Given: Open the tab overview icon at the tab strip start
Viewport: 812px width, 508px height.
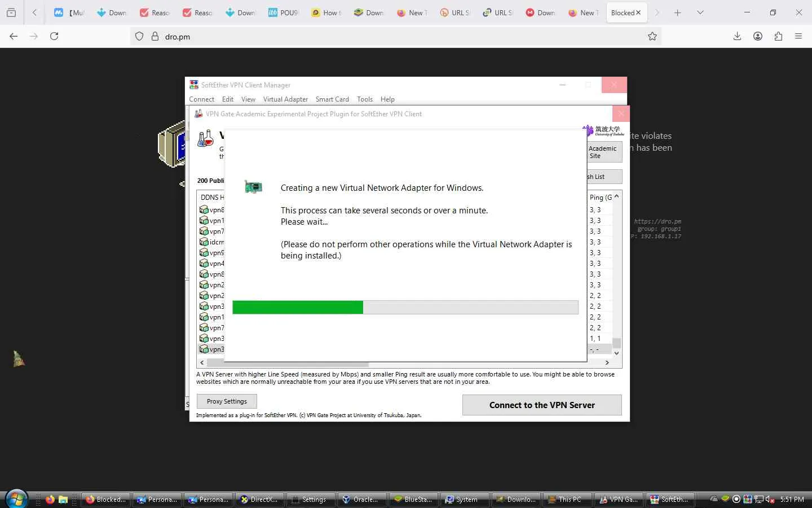Looking at the screenshot, I should (11, 12).
